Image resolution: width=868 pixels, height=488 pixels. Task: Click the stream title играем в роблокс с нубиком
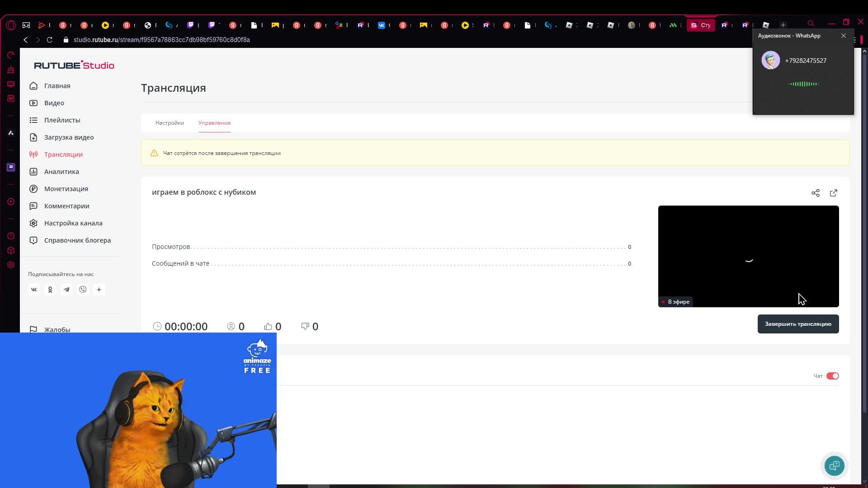coord(204,192)
